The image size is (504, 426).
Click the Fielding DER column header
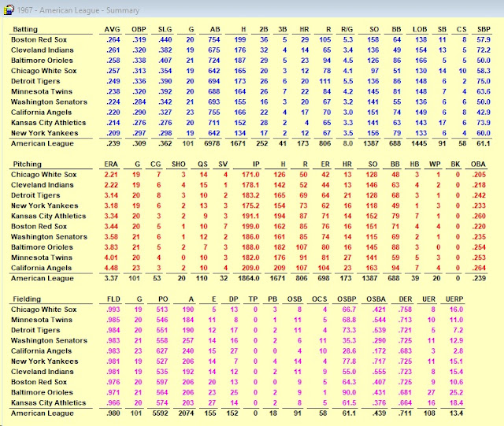point(406,299)
